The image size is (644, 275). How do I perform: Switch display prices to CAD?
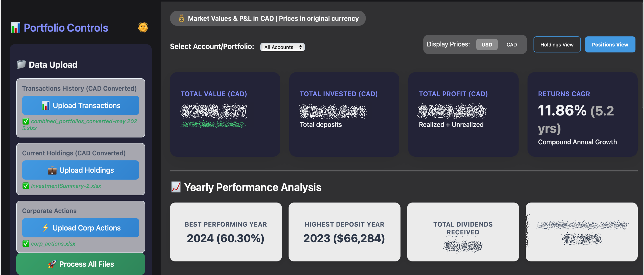[x=512, y=45]
